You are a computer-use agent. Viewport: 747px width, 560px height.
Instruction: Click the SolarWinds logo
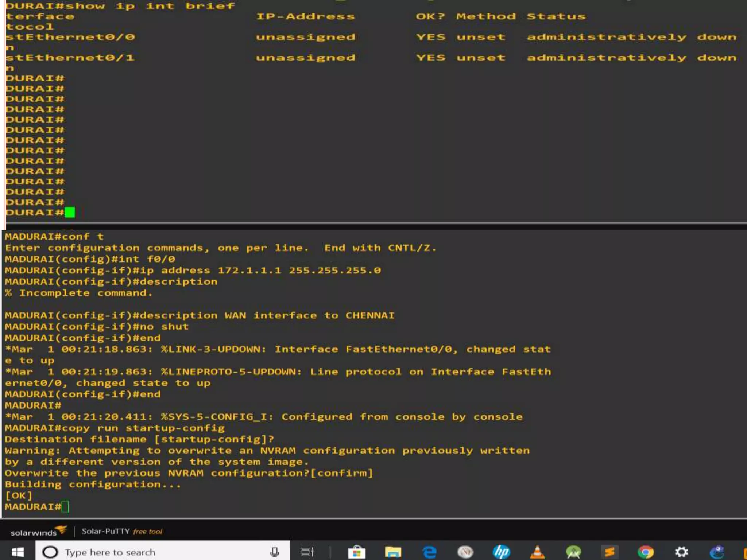(39, 532)
